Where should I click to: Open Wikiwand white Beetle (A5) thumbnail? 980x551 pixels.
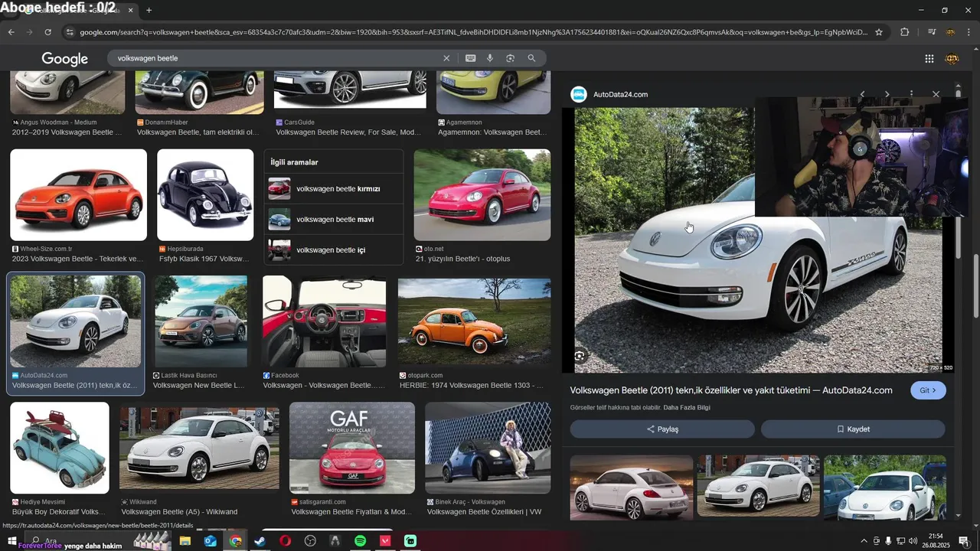pyautogui.click(x=199, y=448)
